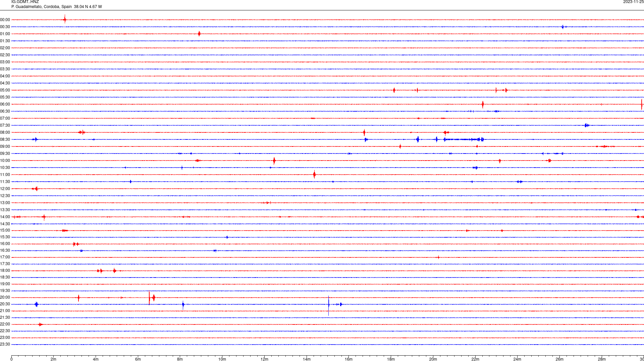
Task: Select the 06:00 time row label
Action: click(x=5, y=104)
